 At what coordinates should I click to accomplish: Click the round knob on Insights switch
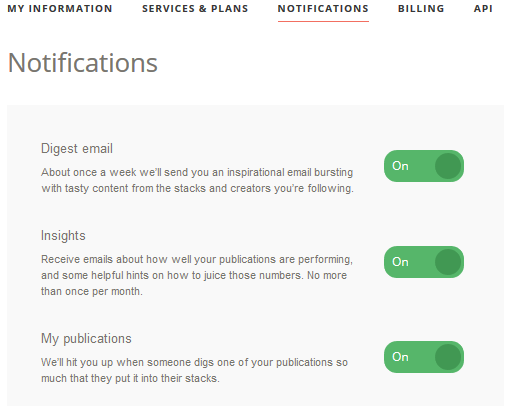(x=448, y=262)
